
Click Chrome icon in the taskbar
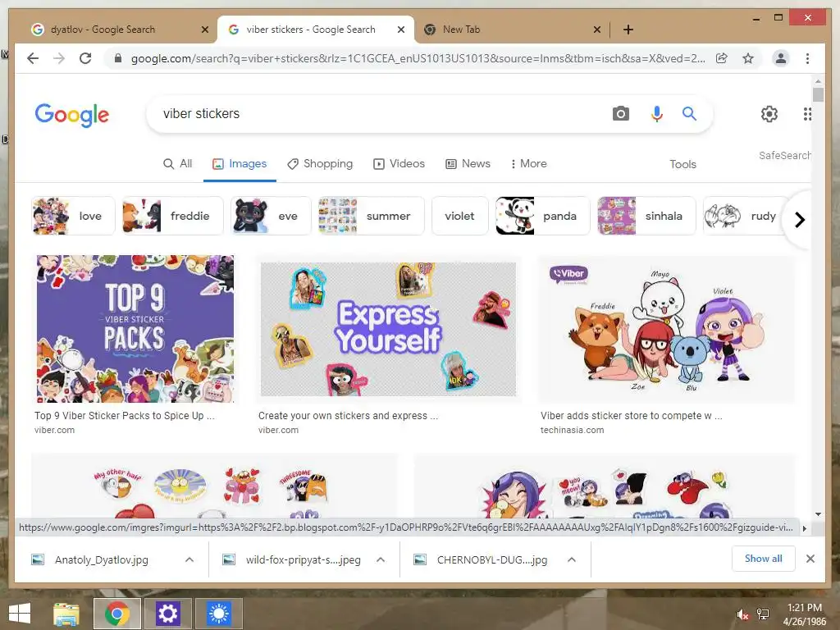(x=117, y=614)
